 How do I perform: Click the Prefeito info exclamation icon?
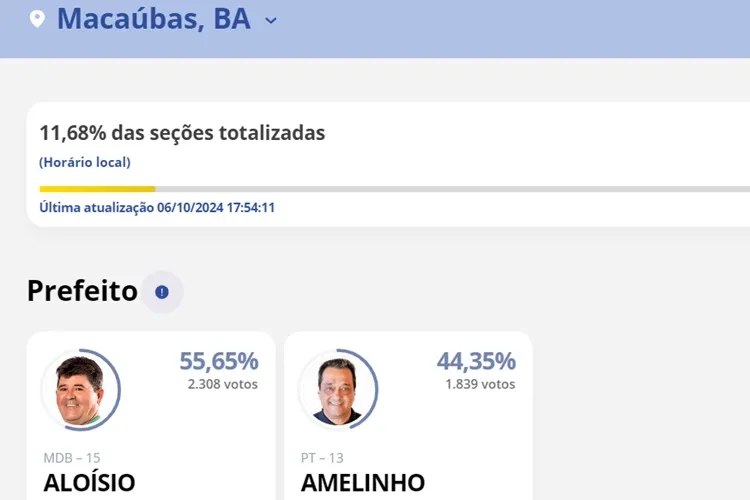pos(162,292)
